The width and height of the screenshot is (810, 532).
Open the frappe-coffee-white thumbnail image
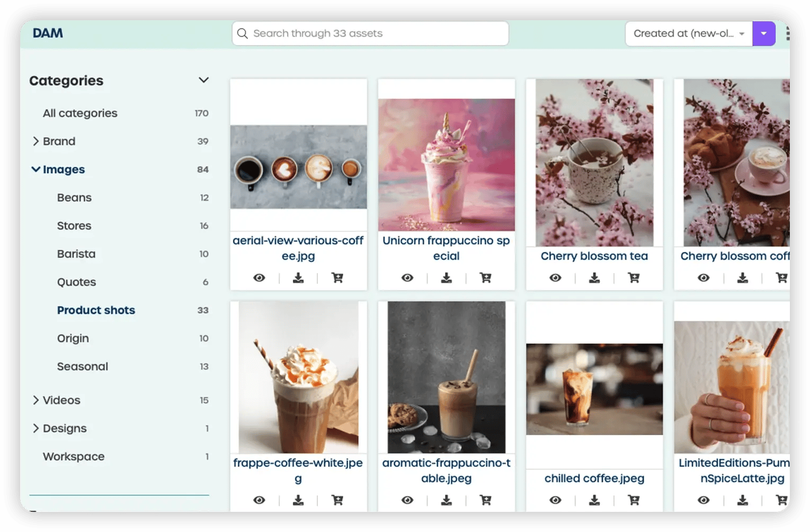click(x=298, y=377)
